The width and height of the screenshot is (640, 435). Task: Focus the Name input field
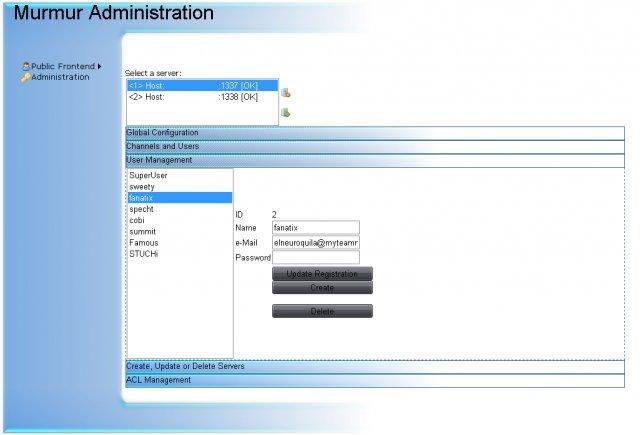316,227
